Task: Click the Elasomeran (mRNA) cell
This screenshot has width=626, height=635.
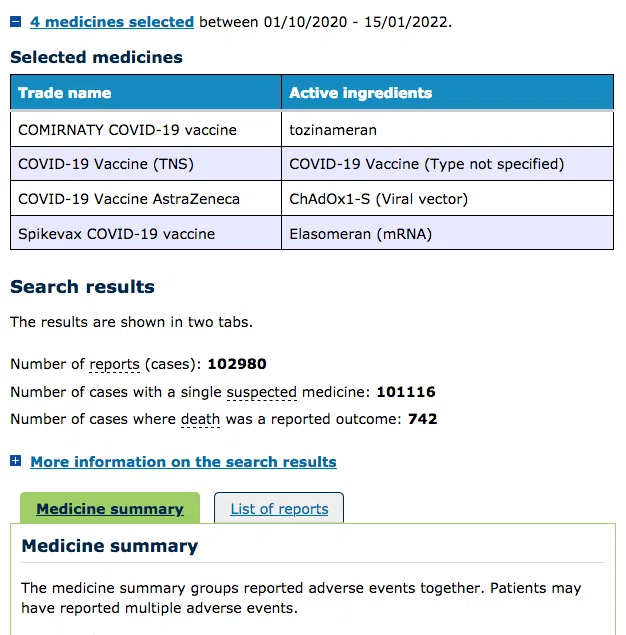Action: point(447,234)
